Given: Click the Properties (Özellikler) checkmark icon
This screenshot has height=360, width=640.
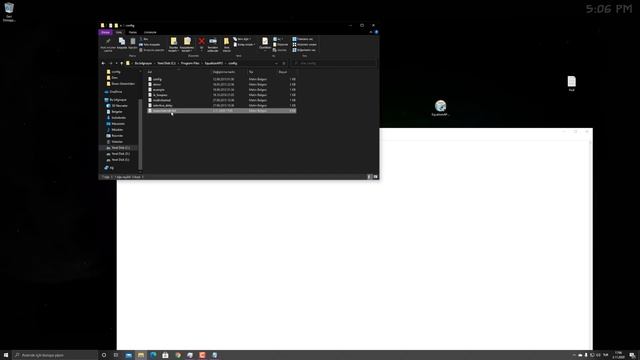Looking at the screenshot, I should (x=265, y=43).
